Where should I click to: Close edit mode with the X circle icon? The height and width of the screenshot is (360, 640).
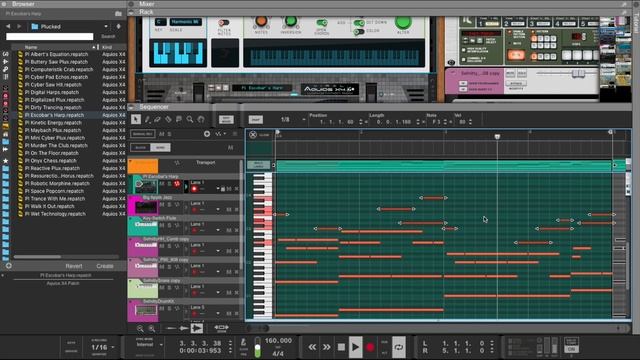pyautogui.click(x=253, y=135)
